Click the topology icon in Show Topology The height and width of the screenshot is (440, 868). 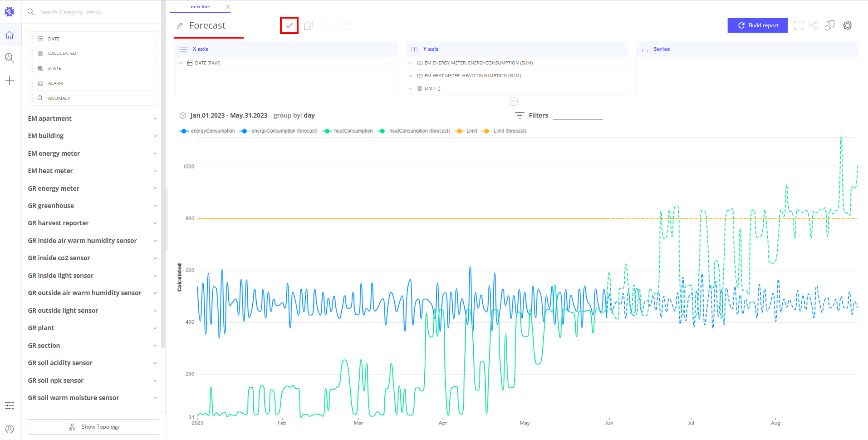[72, 427]
